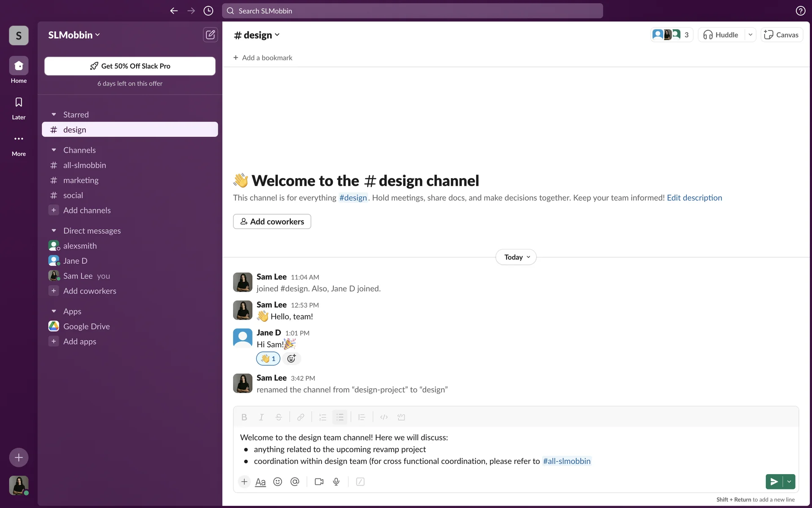Viewport: 812px width, 508px height.
Task: Open the Canvas for this channel
Action: coord(782,35)
